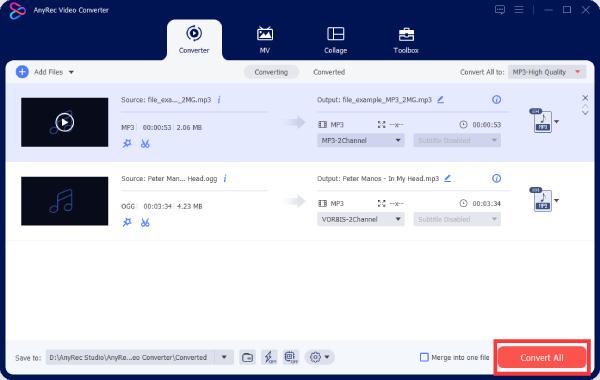Open cut scissors tool for the MP3 file
The image size is (600, 380).
tap(145, 144)
